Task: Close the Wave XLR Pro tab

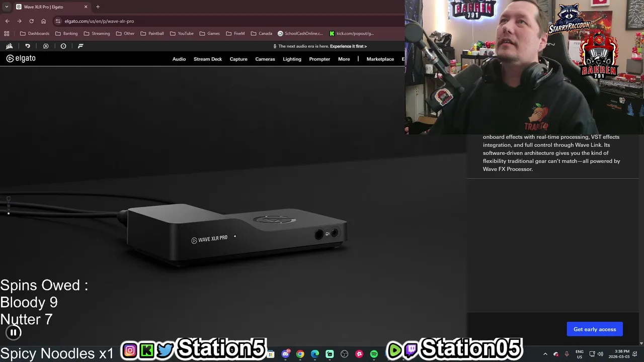Action: 86,7
